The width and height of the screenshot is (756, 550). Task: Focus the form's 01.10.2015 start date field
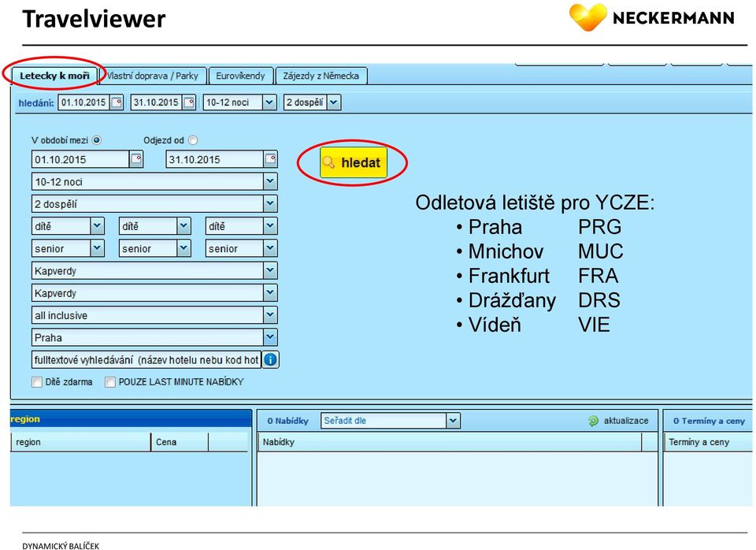click(81, 159)
